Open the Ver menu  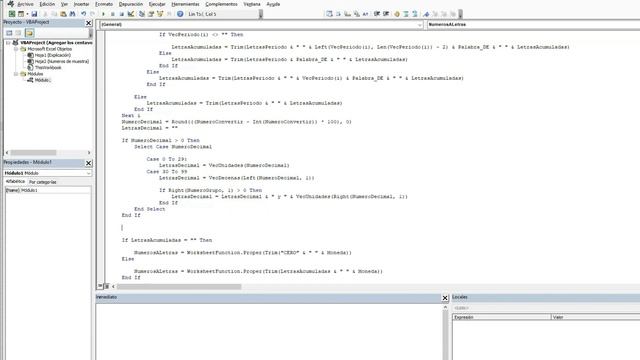tap(64, 4)
